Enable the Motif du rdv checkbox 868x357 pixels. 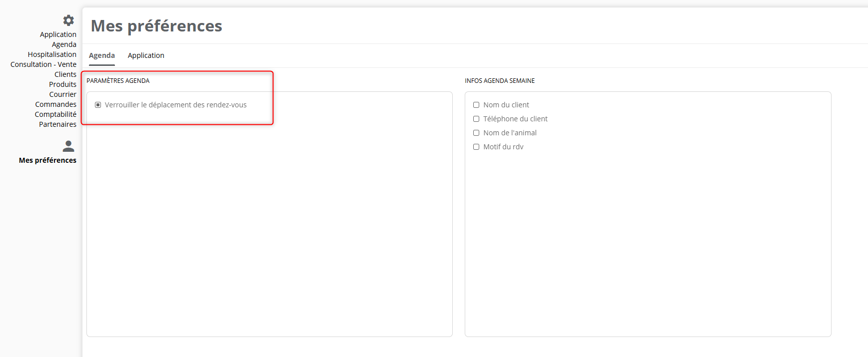pyautogui.click(x=476, y=147)
